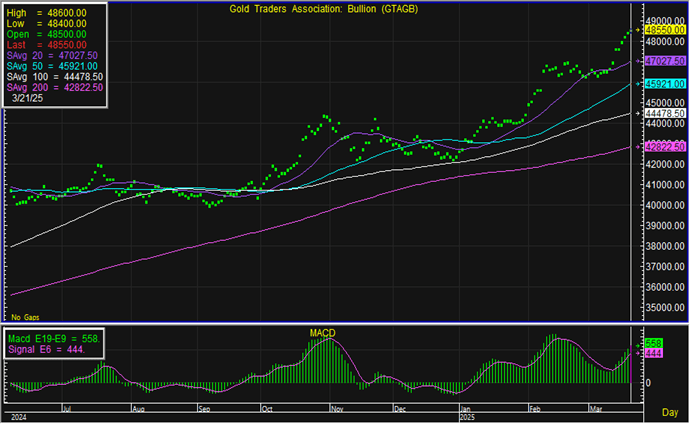Screen dimensions: 690x424
Task: Click the Feb month on time axis
Action: click(x=535, y=409)
